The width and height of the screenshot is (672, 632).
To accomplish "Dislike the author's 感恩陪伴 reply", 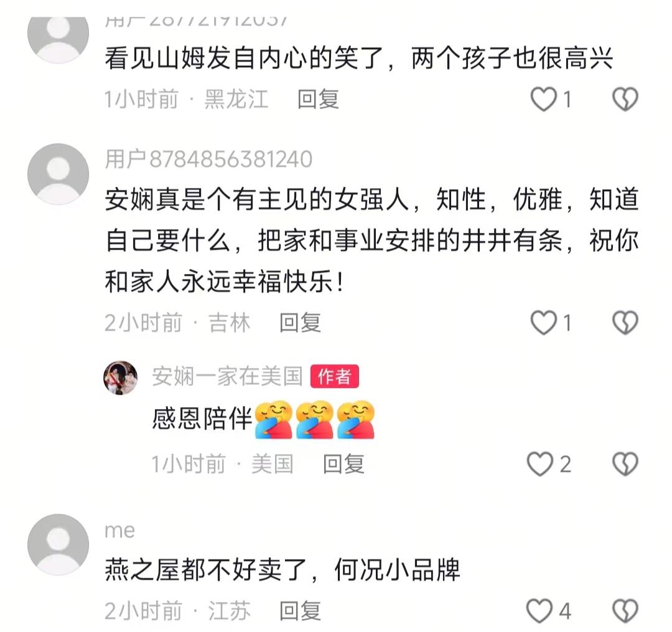I will coord(625,464).
